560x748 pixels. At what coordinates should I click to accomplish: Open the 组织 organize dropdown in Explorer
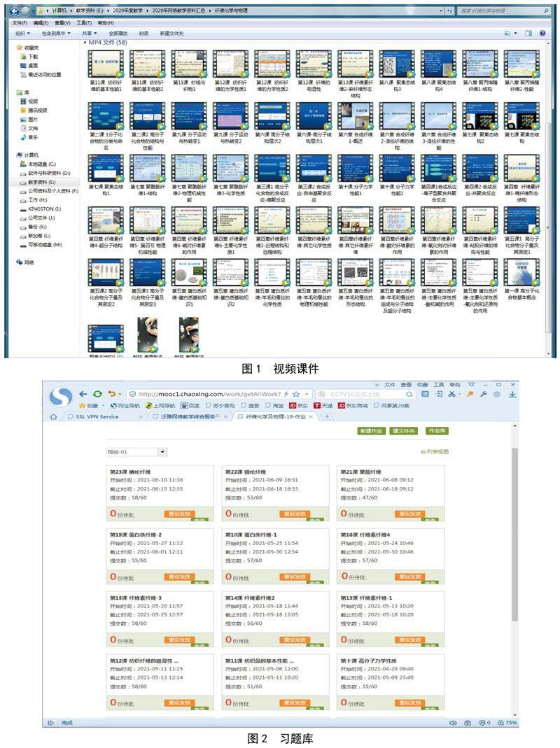pyautogui.click(x=22, y=33)
